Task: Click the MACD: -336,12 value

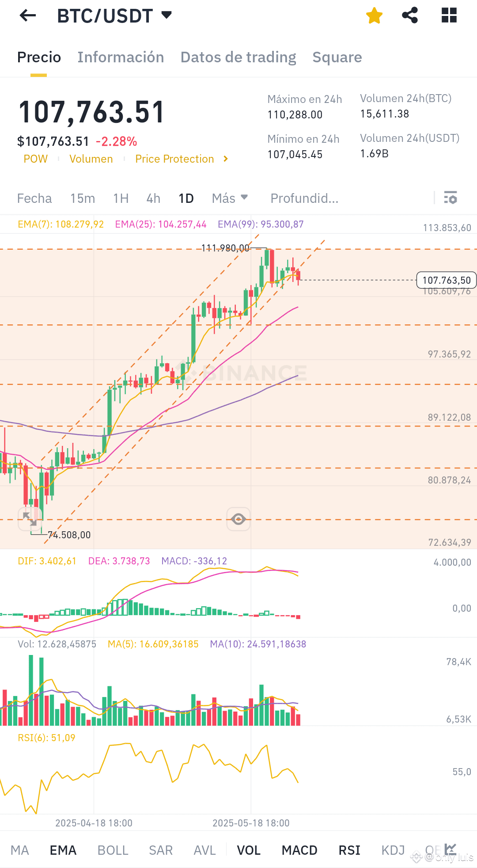Action: pyautogui.click(x=194, y=561)
